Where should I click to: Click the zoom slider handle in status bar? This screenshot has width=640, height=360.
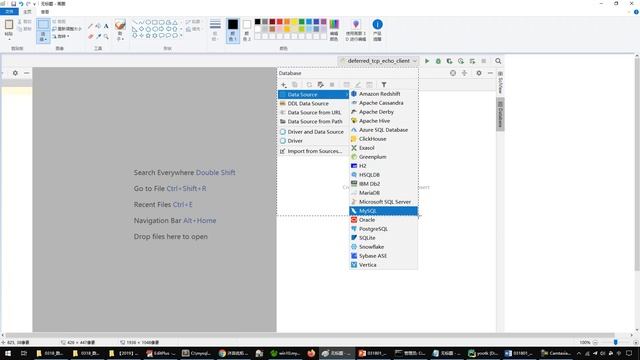tap(616, 342)
